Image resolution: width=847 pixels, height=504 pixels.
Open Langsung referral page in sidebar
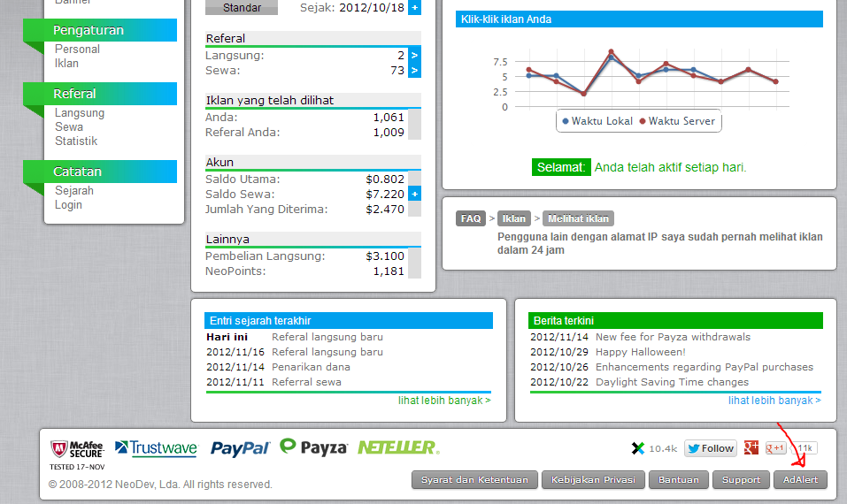(x=80, y=113)
